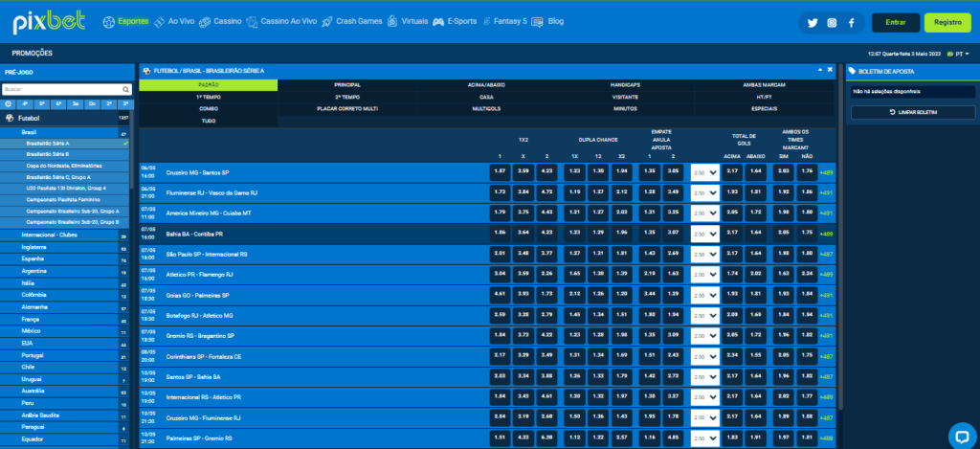Viewport: 980px width, 449px height.
Task: Click the Registro button
Action: click(x=947, y=23)
